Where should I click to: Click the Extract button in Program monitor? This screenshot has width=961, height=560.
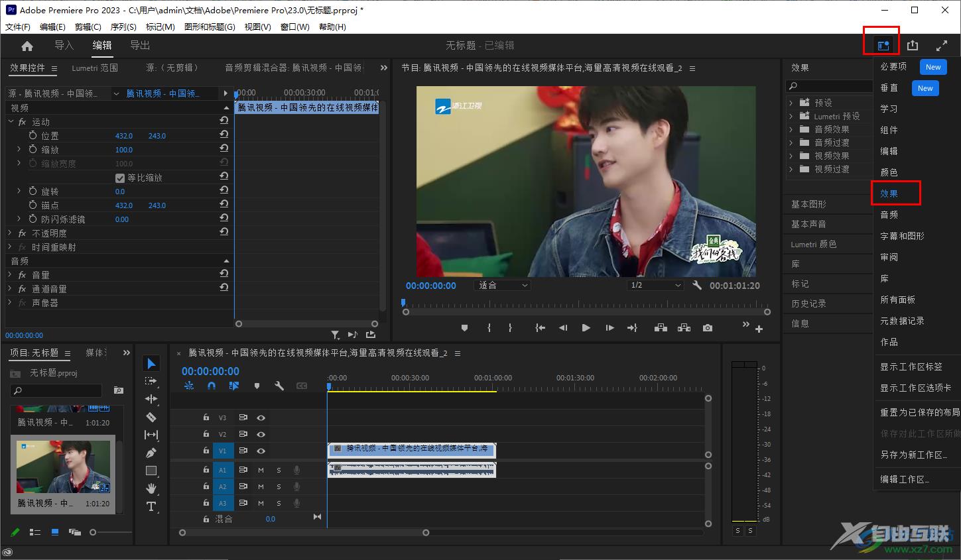[684, 327]
